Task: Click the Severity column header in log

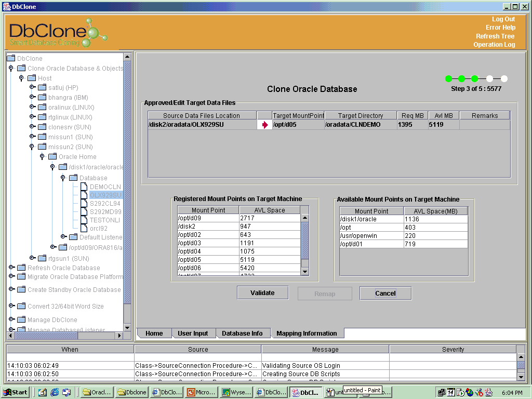Action: (x=453, y=349)
